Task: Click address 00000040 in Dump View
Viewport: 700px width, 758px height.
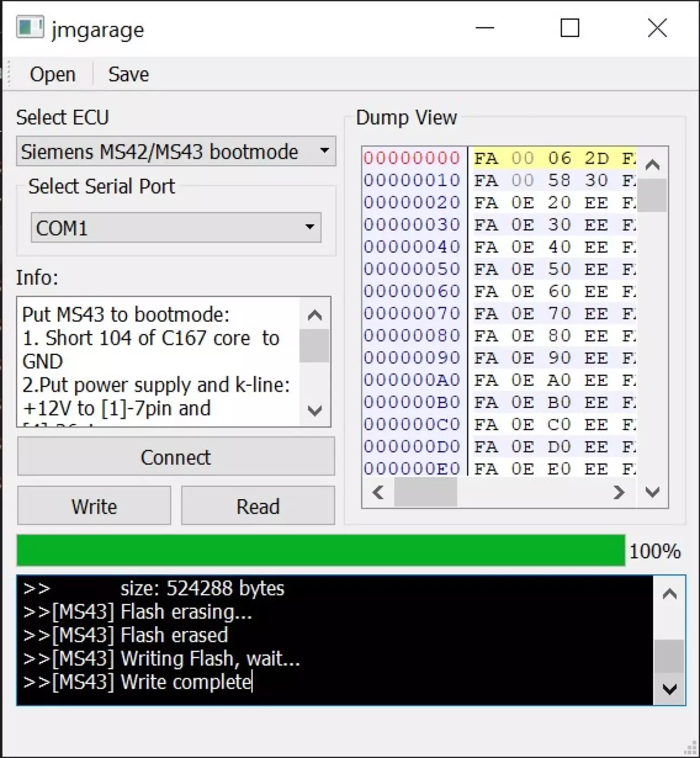Action: pos(412,247)
